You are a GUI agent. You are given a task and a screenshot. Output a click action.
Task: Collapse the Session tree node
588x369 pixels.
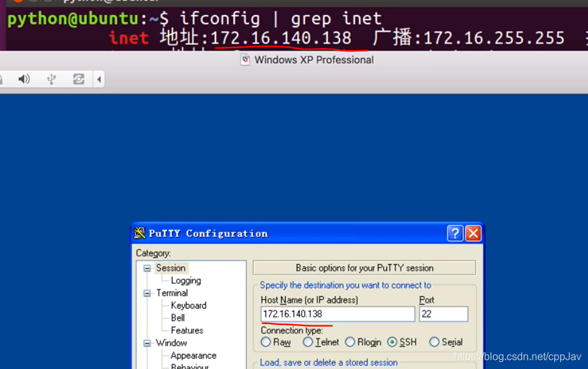click(x=147, y=268)
